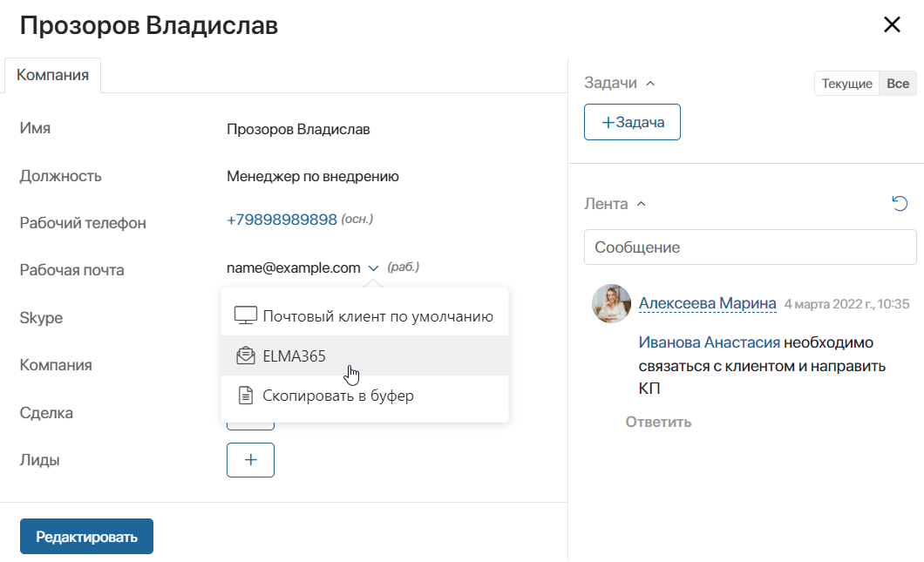Collapse the Лента section
The height and width of the screenshot is (562, 924).
pos(642,205)
